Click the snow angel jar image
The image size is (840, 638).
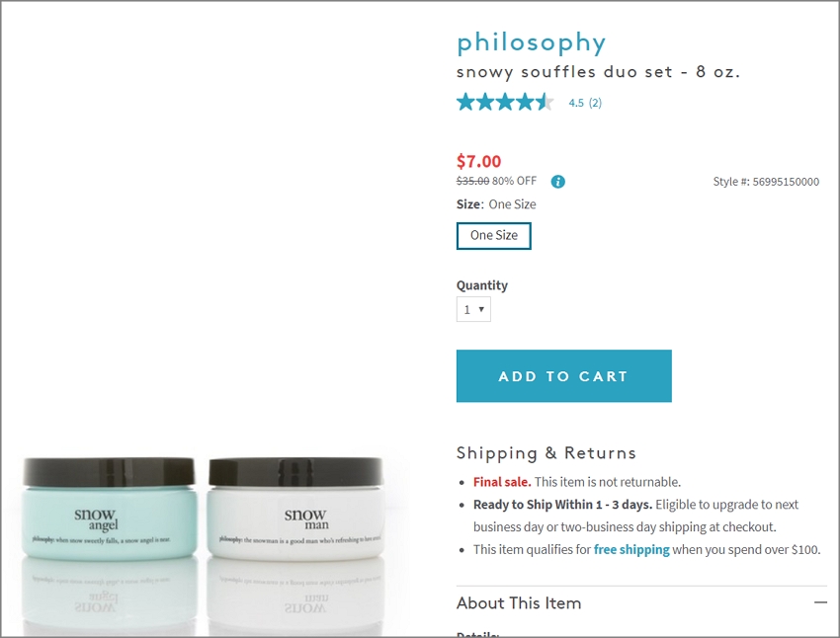pos(109,509)
